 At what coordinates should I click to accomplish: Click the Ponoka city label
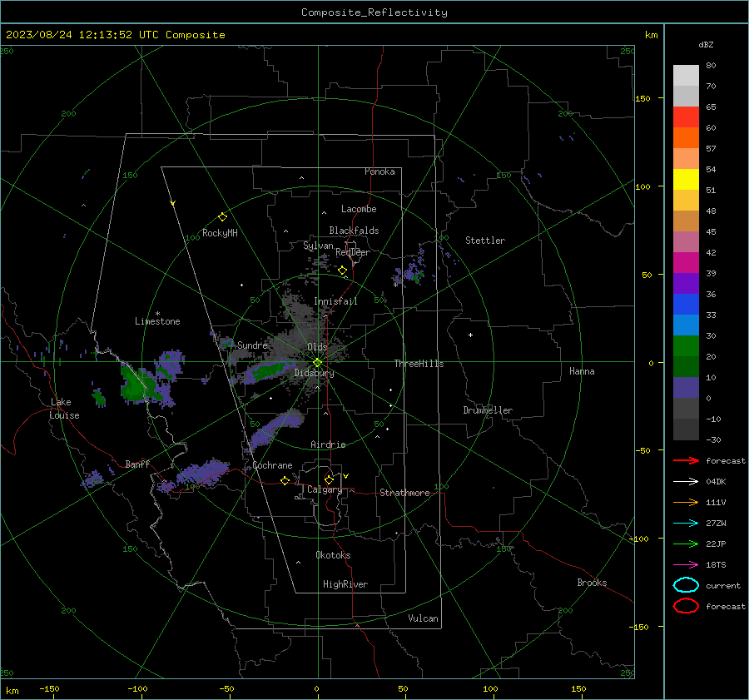point(379,171)
